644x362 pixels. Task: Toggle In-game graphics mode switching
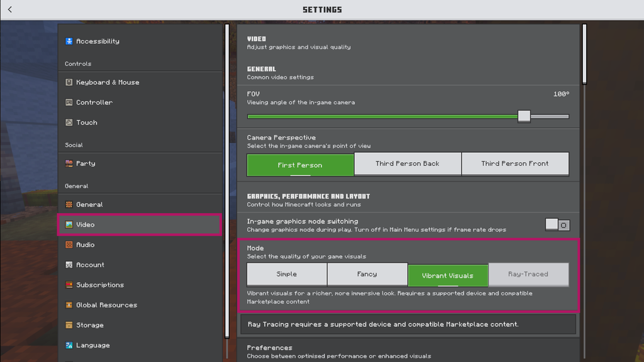[x=557, y=225]
